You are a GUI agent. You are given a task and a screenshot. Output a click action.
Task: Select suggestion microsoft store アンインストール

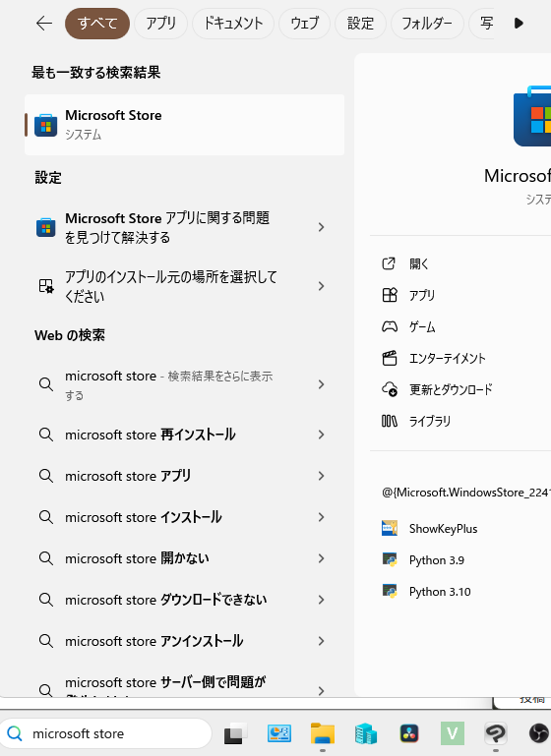click(x=184, y=641)
